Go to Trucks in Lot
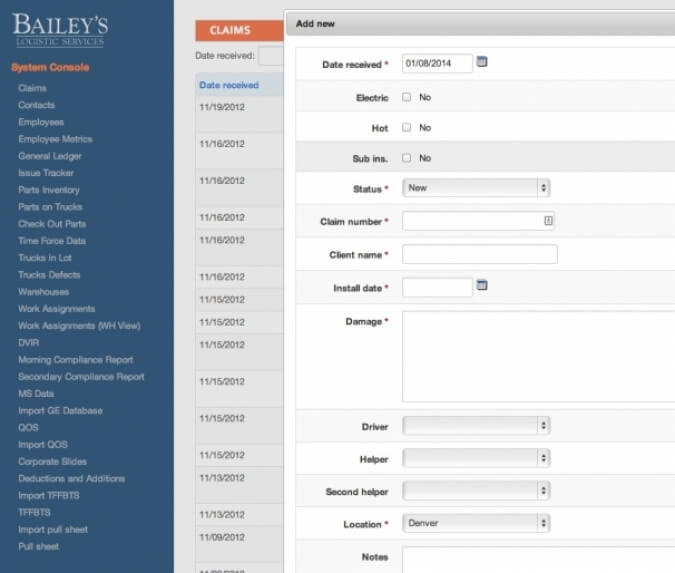 pos(45,258)
